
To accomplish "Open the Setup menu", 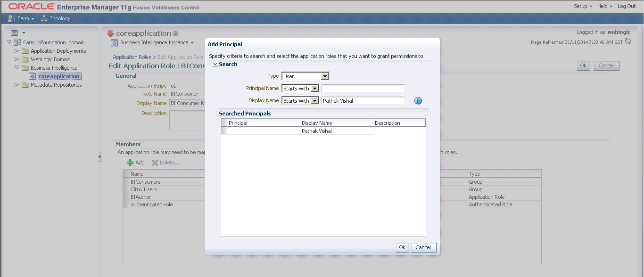I will tap(583, 6).
